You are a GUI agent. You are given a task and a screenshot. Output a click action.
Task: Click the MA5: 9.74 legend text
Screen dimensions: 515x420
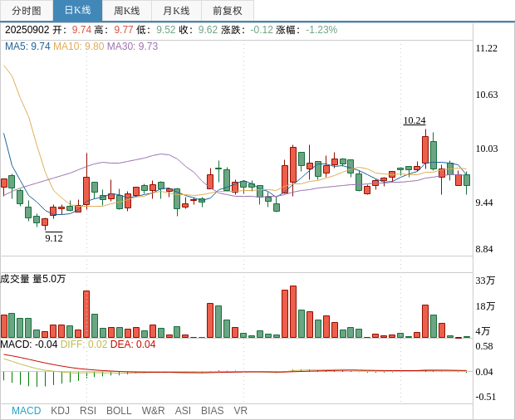point(27,46)
